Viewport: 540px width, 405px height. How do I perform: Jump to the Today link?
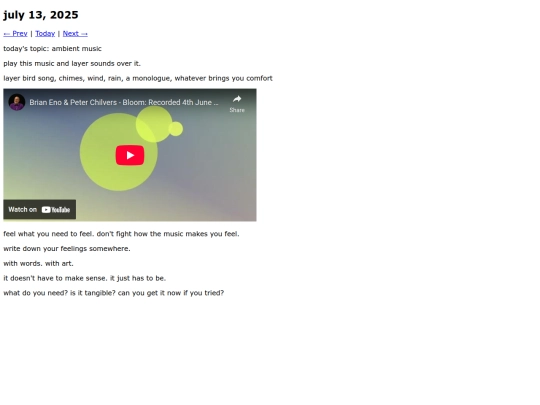tap(45, 33)
